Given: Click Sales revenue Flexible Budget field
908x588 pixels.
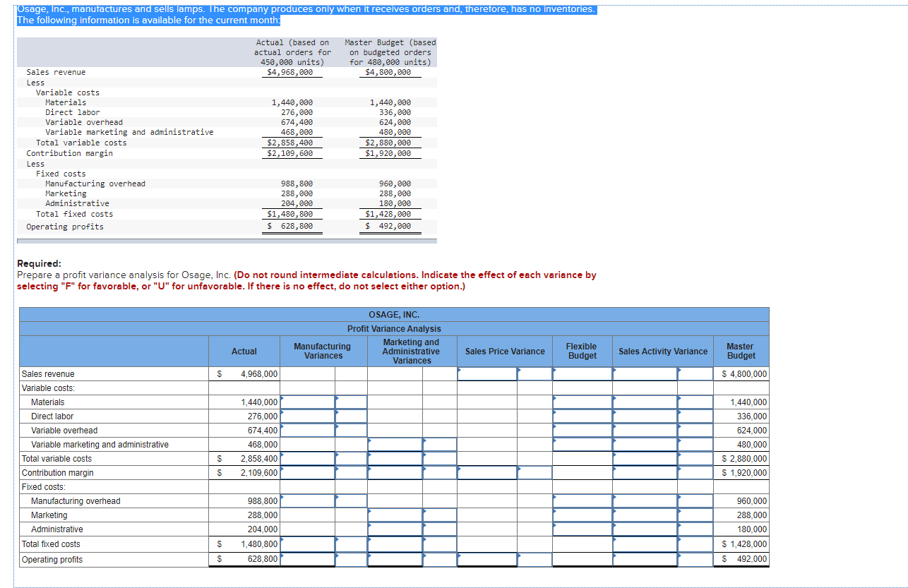Looking at the screenshot, I should click(583, 374).
